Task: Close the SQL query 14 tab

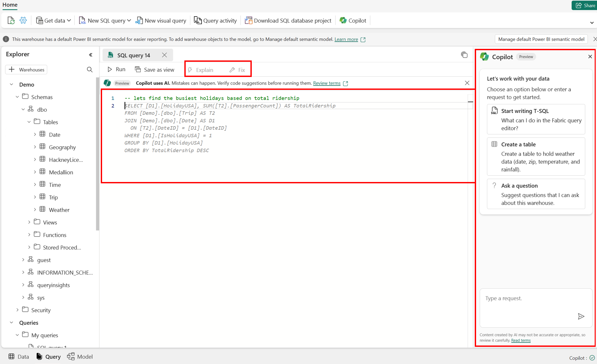Action: tap(165, 55)
